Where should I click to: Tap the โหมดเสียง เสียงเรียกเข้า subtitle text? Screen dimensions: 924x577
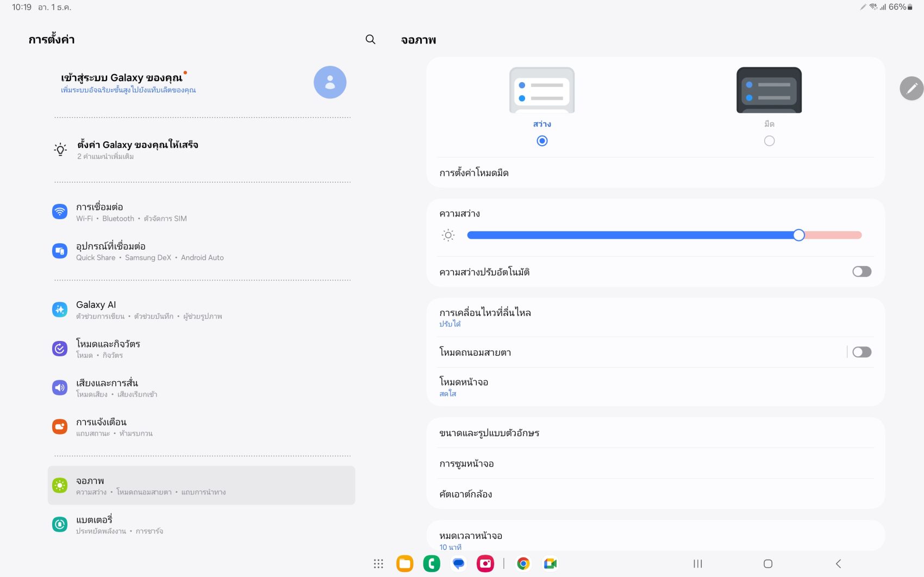(x=116, y=394)
